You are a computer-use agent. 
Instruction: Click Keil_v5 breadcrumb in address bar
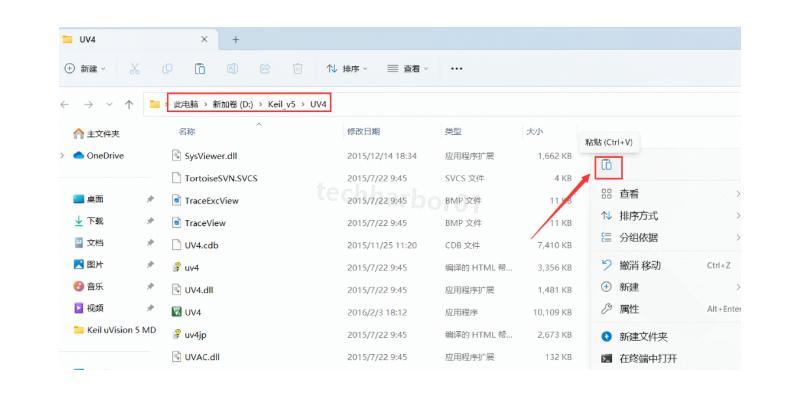[x=281, y=104]
